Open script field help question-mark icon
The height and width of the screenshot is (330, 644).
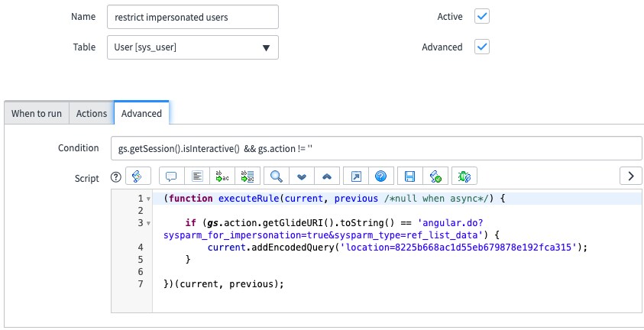pos(116,177)
